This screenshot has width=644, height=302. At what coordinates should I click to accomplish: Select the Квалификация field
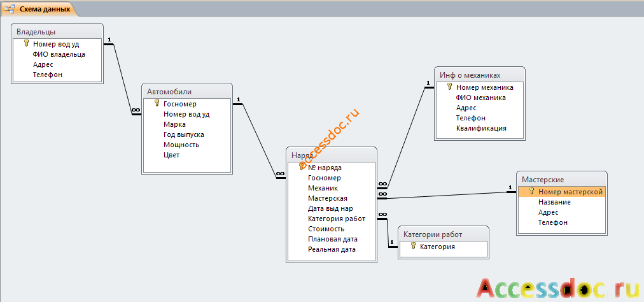point(480,128)
